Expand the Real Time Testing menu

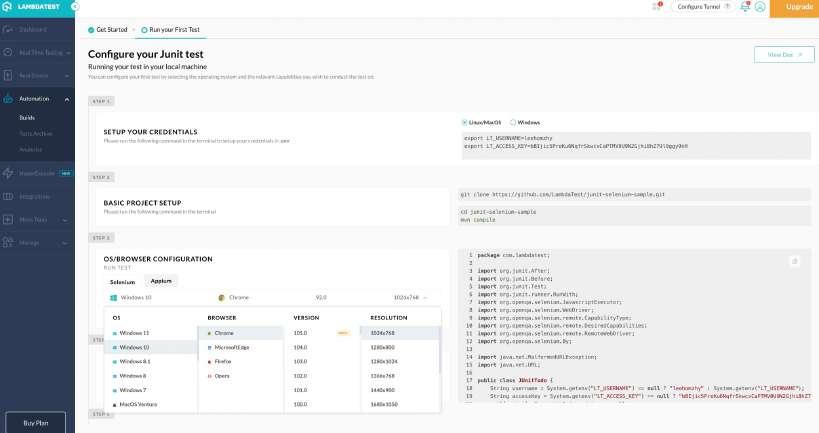[x=66, y=51]
